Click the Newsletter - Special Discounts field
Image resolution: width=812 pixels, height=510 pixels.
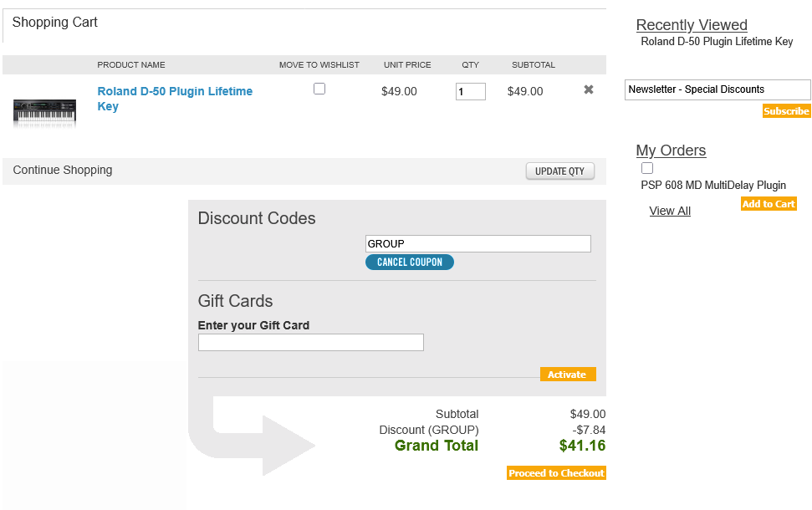[717, 89]
